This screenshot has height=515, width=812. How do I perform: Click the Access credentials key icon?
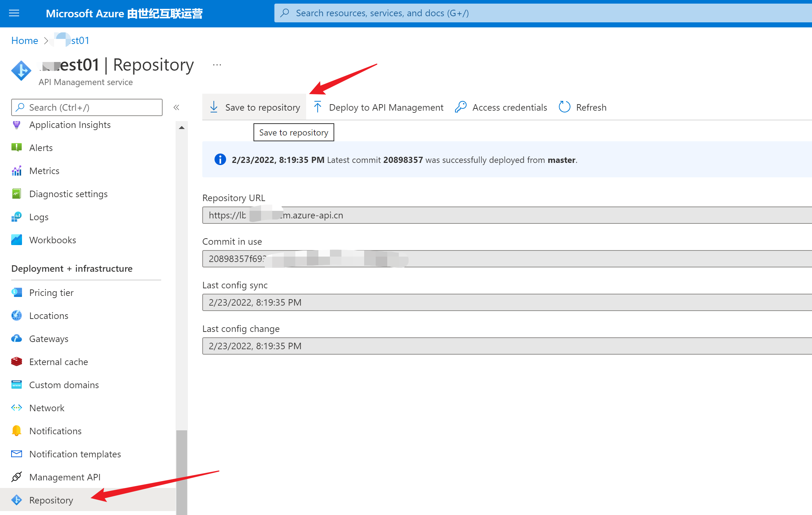(x=460, y=107)
